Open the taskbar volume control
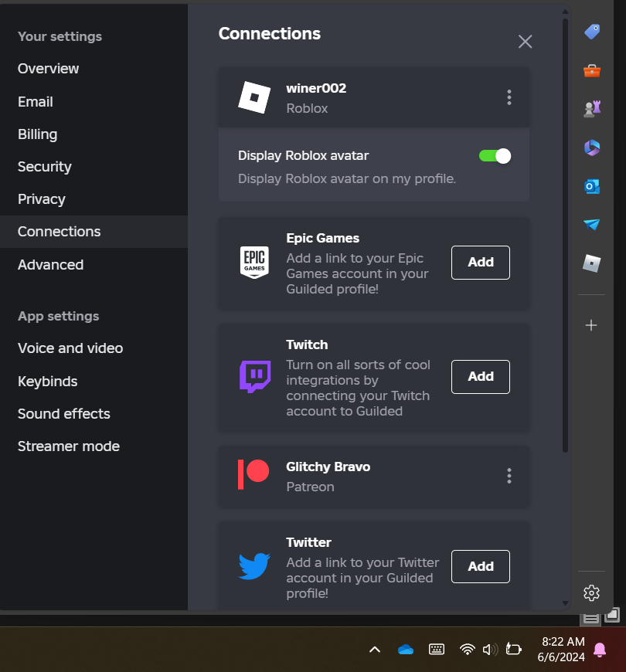 tap(490, 650)
